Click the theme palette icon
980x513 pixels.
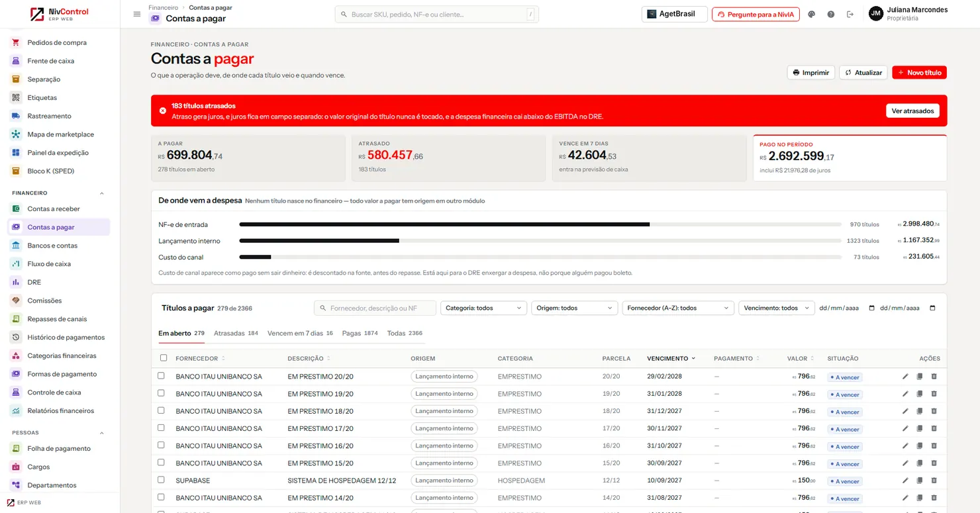812,14
